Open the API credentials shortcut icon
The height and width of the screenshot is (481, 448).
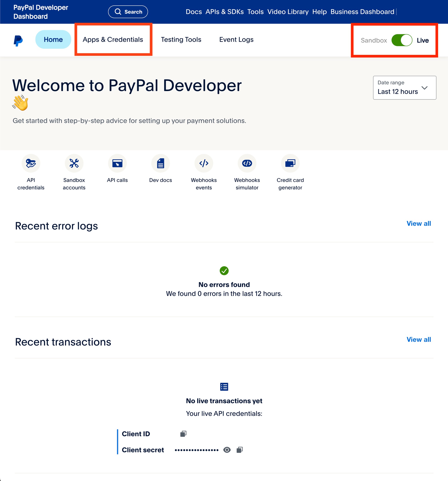(31, 163)
